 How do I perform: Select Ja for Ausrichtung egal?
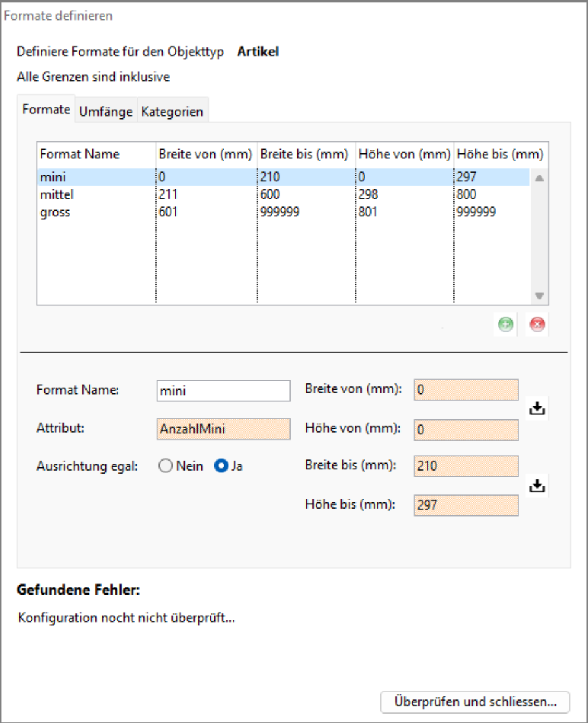(220, 467)
